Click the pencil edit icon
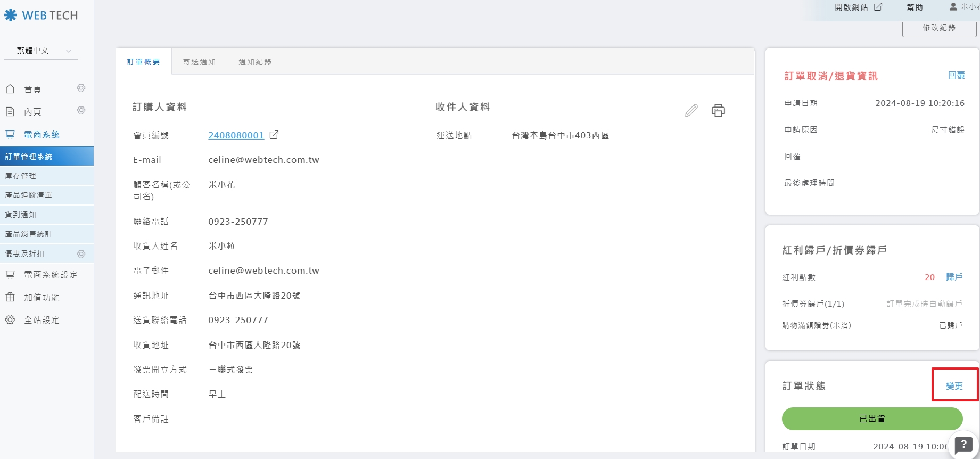The height and width of the screenshot is (459, 980). tap(691, 111)
